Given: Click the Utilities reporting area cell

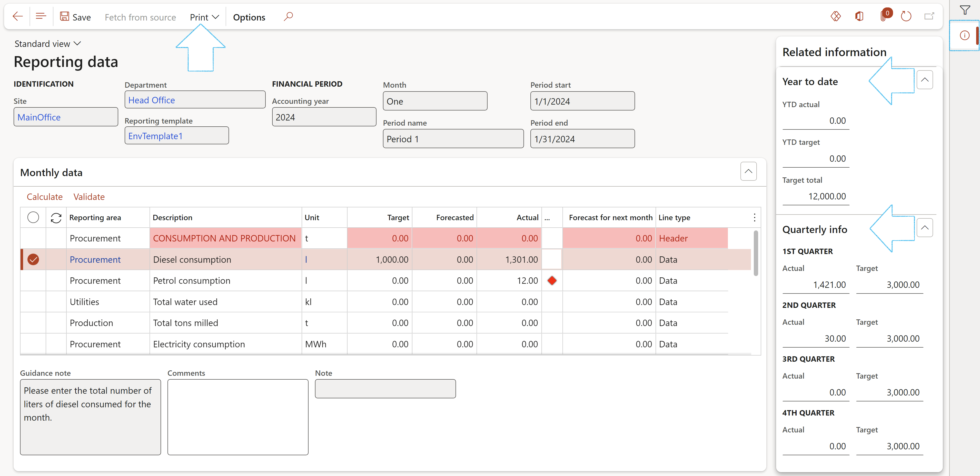Looking at the screenshot, I should (108, 302).
